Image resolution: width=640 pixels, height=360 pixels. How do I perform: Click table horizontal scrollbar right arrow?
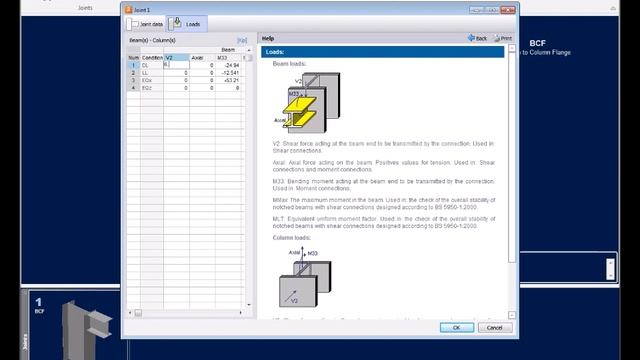(241, 313)
